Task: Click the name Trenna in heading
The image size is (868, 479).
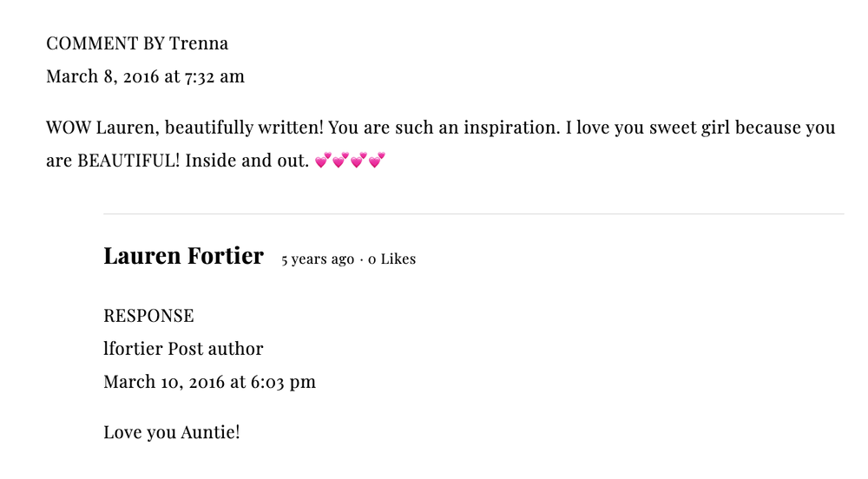Action: pos(199,43)
